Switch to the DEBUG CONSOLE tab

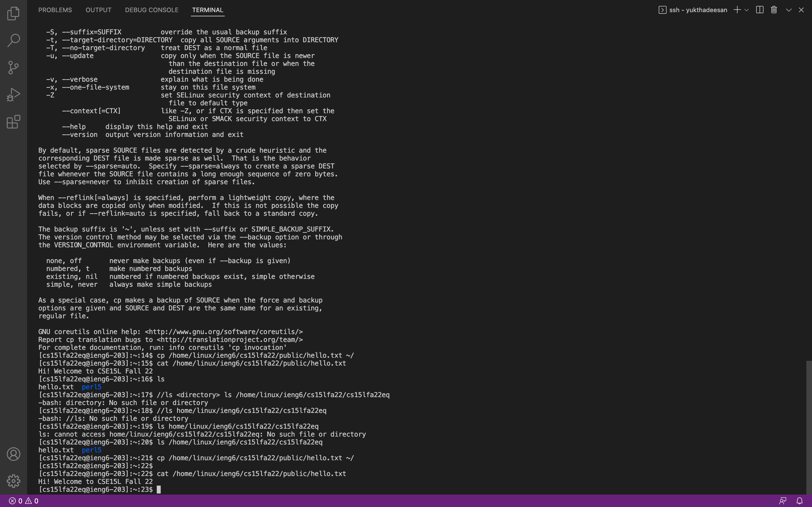152,10
